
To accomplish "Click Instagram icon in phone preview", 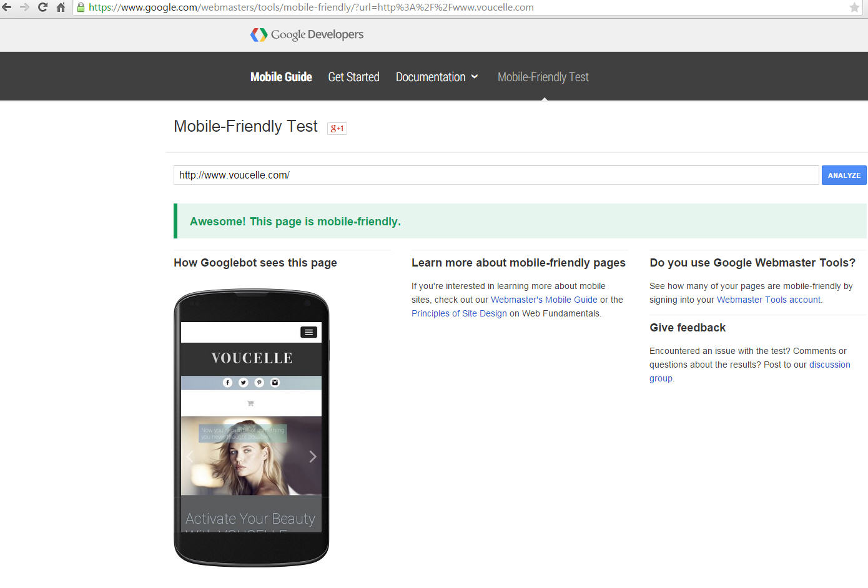I will pos(275,383).
